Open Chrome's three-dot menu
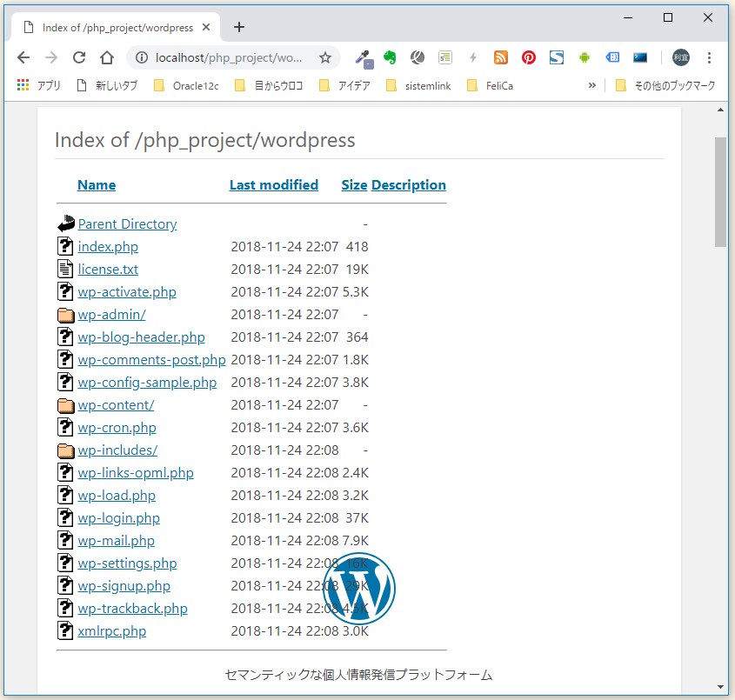Image resolution: width=735 pixels, height=700 pixels. click(x=709, y=57)
